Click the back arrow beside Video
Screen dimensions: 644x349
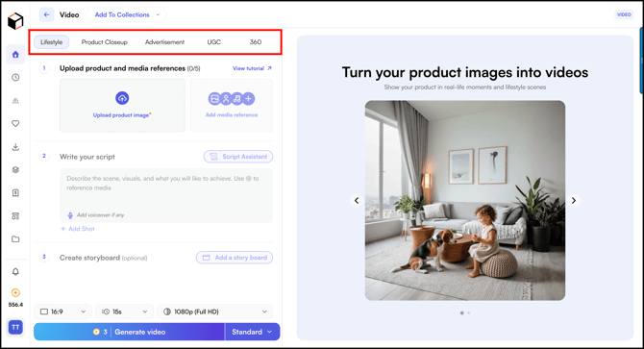[46, 14]
